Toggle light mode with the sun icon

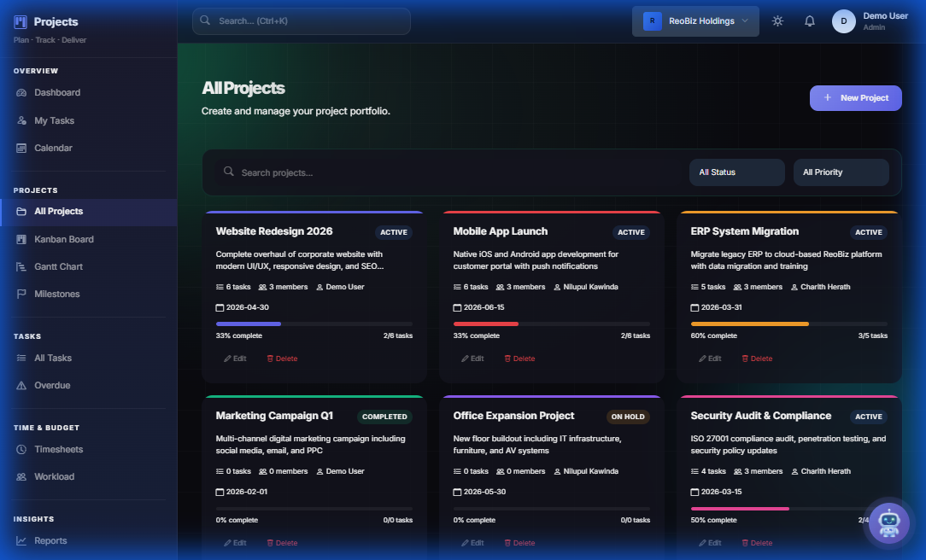click(x=777, y=20)
